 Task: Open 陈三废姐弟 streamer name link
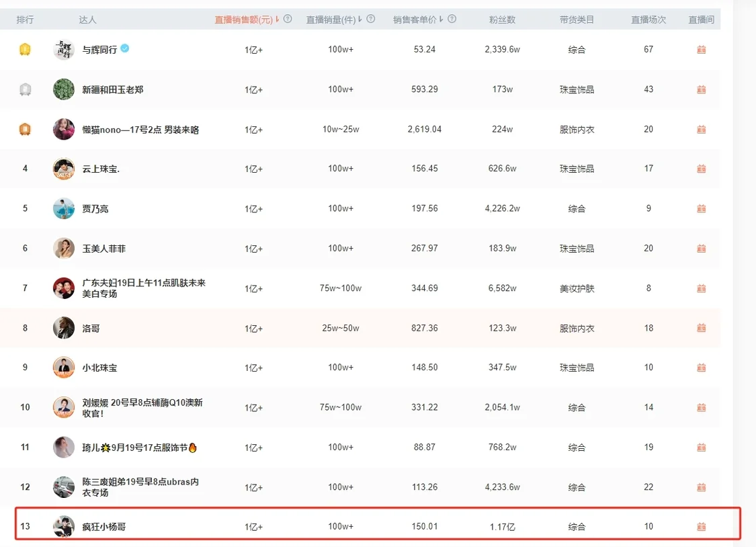pyautogui.click(x=140, y=487)
